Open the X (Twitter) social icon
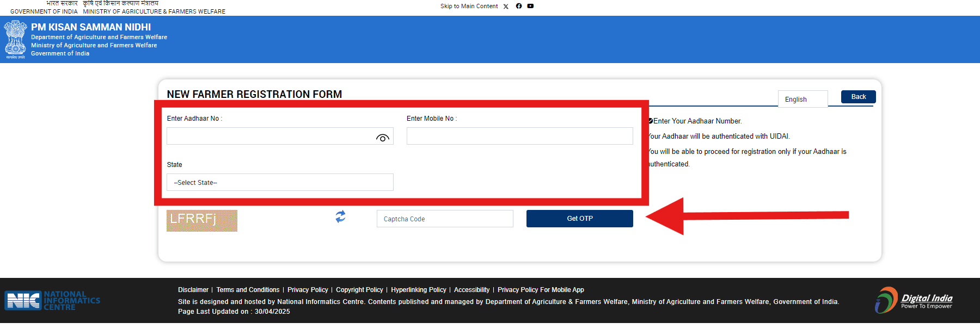This screenshot has width=980, height=335. [506, 7]
